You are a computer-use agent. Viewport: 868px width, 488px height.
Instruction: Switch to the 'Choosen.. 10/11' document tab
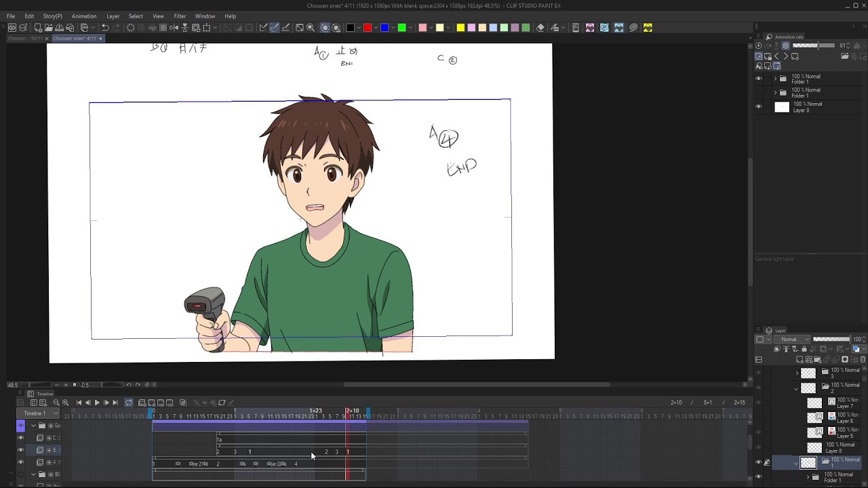click(24, 39)
